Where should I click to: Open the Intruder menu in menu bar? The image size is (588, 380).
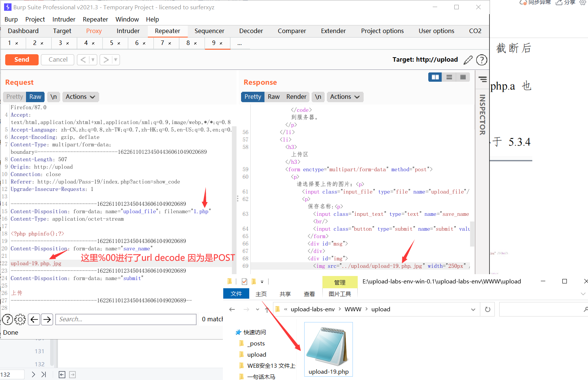pyautogui.click(x=64, y=19)
